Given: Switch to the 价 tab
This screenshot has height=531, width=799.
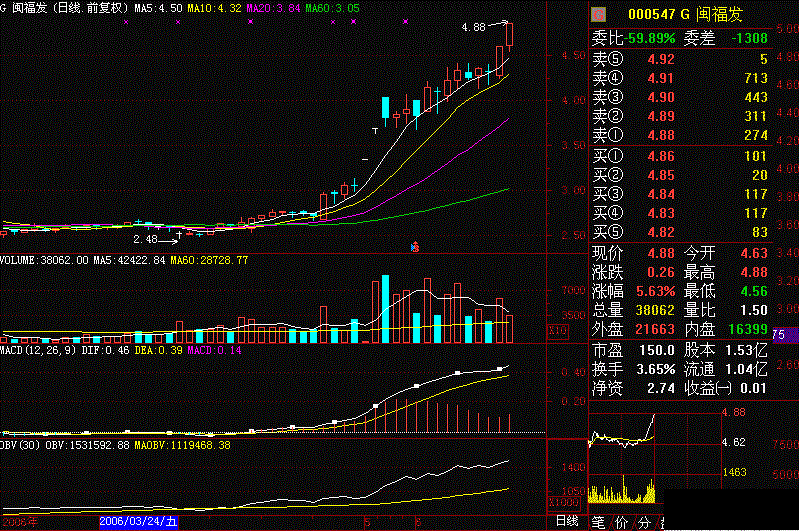Looking at the screenshot, I should point(621,522).
